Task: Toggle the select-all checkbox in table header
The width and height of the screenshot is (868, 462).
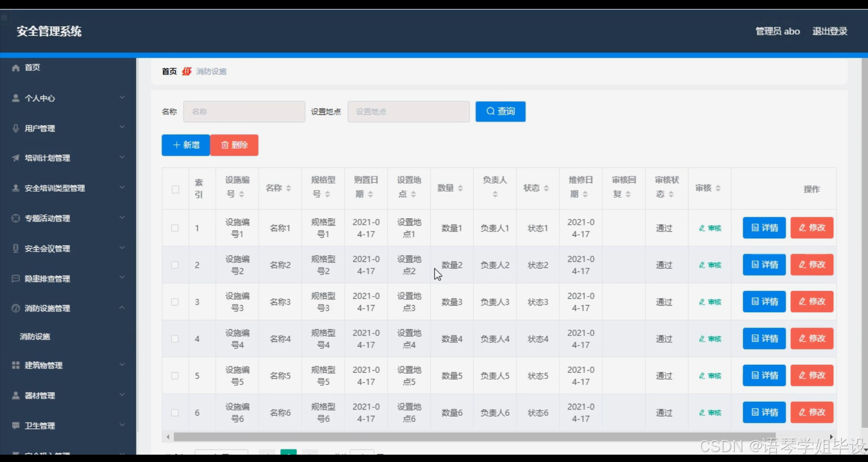Action: point(175,190)
